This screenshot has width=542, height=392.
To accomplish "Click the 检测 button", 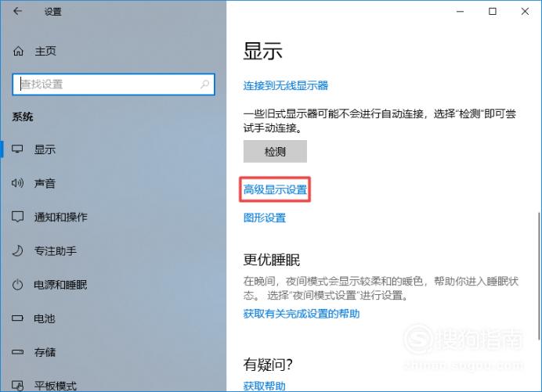I will (275, 151).
